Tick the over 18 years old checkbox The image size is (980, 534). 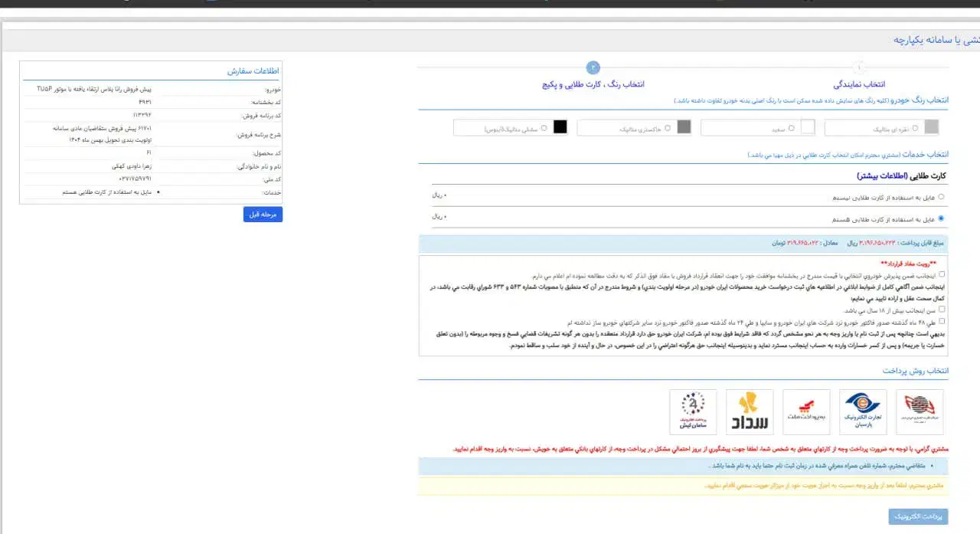click(x=942, y=310)
